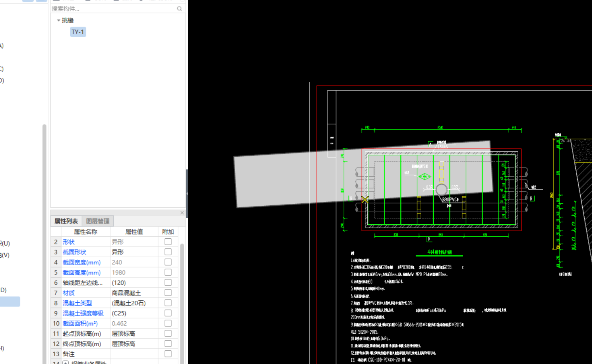Click the blue 截面形状 property name
Screen dimensions: 592x364
point(74,252)
